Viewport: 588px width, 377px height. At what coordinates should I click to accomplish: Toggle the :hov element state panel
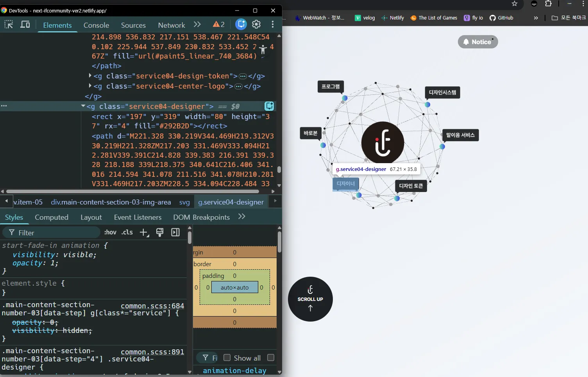[x=110, y=232]
